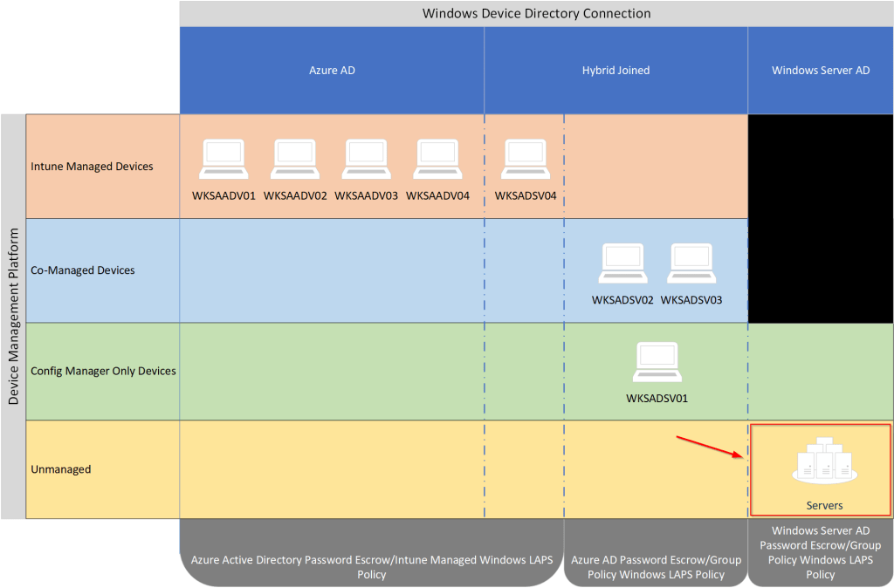
Task: Select the Unmanaged row label
Action: pyautogui.click(x=61, y=469)
